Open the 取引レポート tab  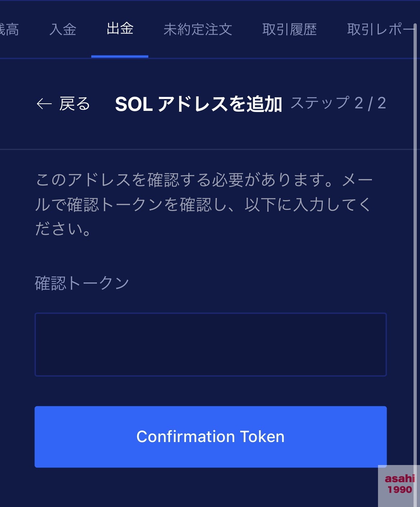point(381,29)
